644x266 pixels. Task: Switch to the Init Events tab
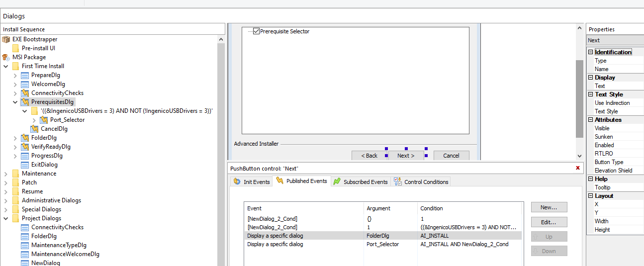point(251,182)
